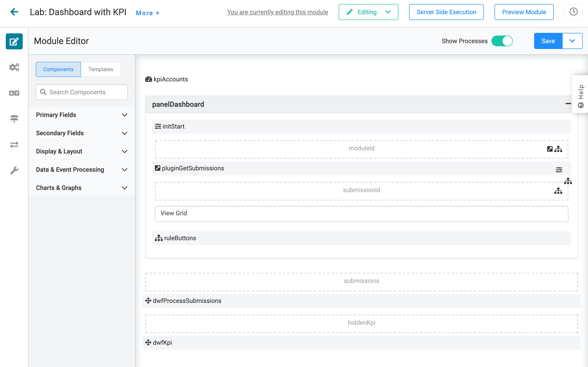Click the decisions tree icon on submissionId row

pos(558,191)
